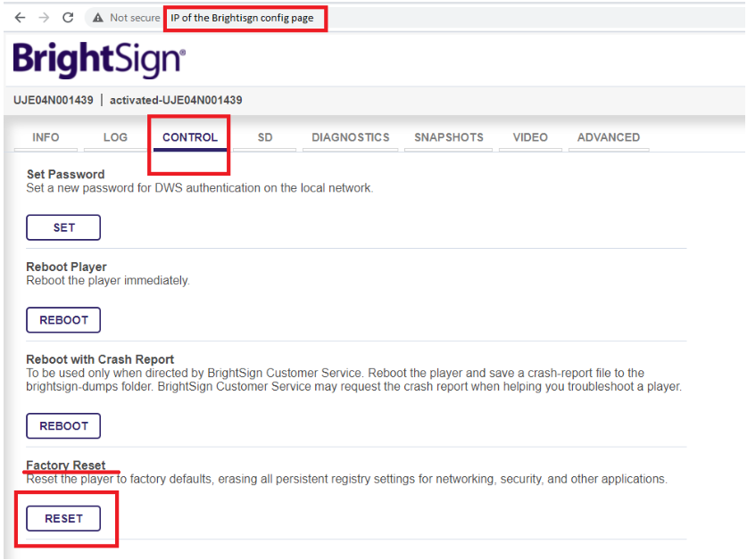Click the BrightSign logo
Image resolution: width=747 pixels, height=560 pixels.
(99, 60)
